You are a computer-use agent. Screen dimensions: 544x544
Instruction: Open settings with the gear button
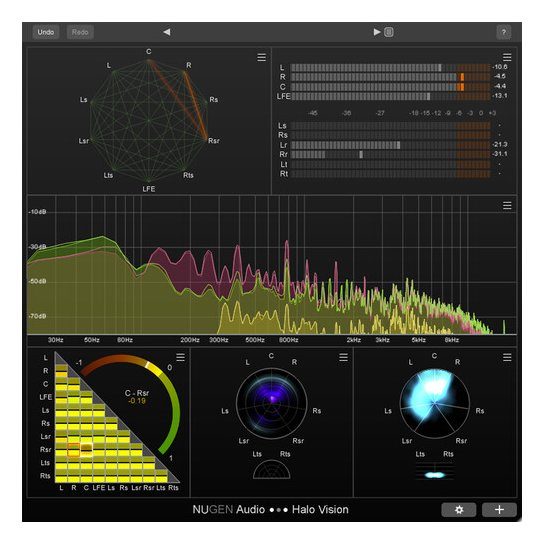click(x=459, y=510)
